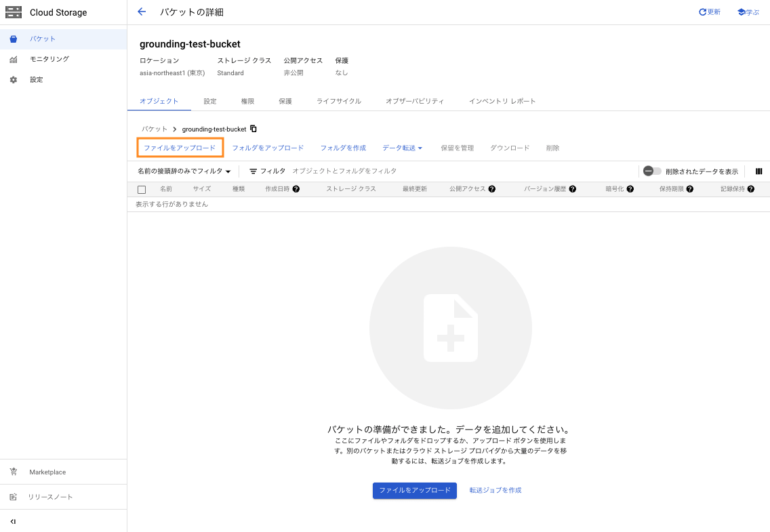Open 設定 in the sidebar menu

click(63, 79)
